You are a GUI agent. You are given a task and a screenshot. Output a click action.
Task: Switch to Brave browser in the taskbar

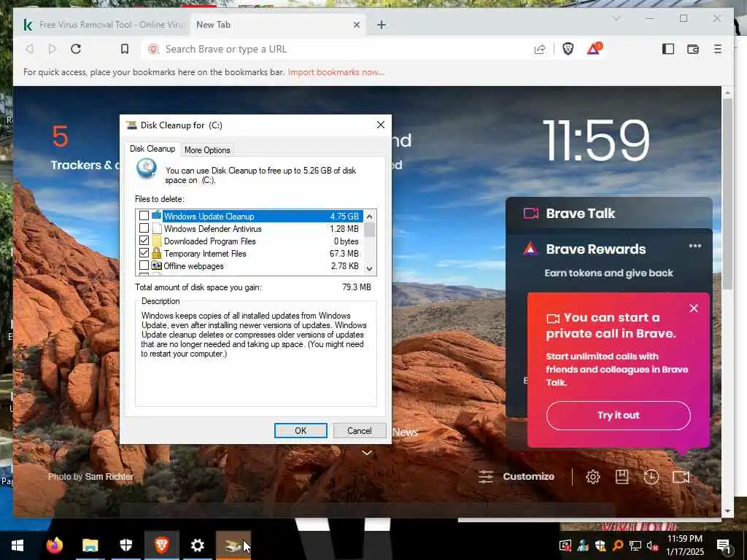pyautogui.click(x=161, y=545)
